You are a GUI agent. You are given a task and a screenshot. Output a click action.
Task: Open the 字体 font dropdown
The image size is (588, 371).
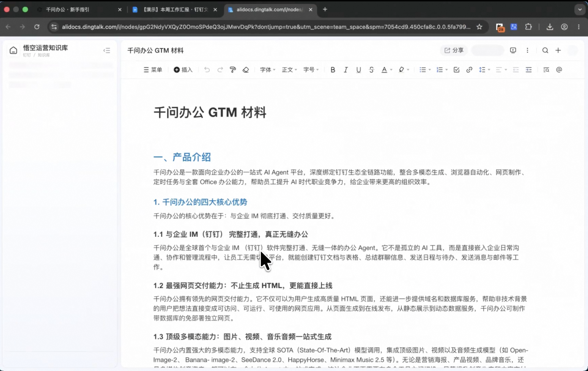pos(268,70)
